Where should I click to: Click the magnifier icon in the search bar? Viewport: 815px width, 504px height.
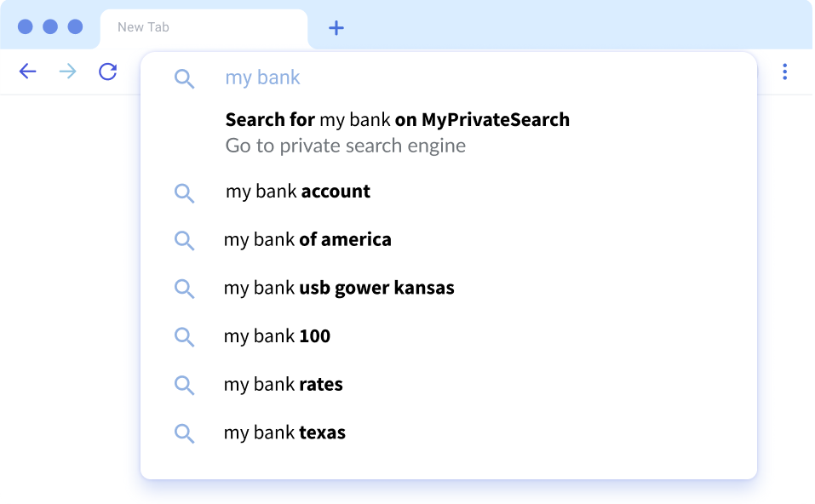184,79
